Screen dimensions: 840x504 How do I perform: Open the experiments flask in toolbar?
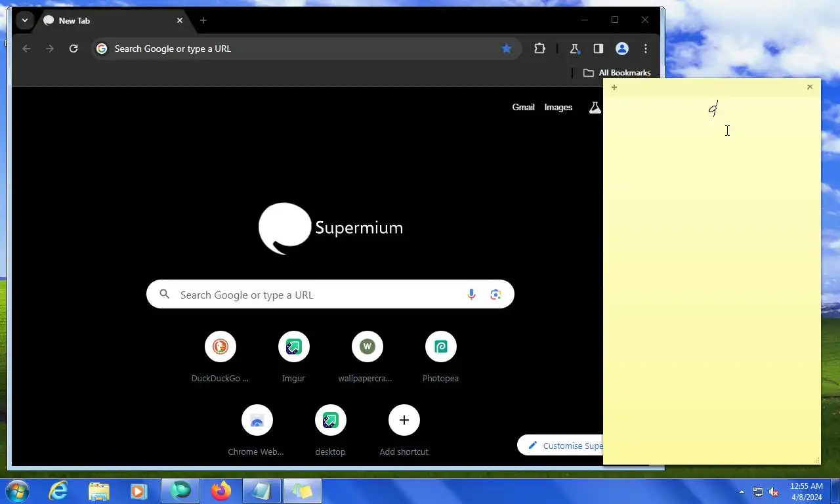[574, 49]
